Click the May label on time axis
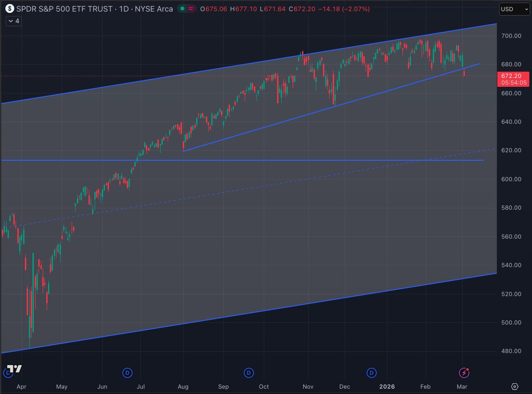The height and width of the screenshot is (394, 532). pos(62,386)
